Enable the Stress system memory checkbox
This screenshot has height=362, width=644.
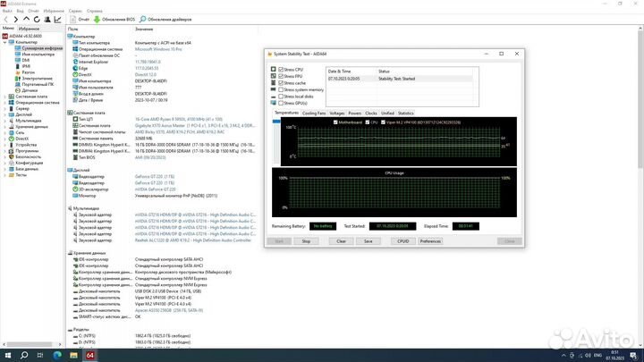281,89
